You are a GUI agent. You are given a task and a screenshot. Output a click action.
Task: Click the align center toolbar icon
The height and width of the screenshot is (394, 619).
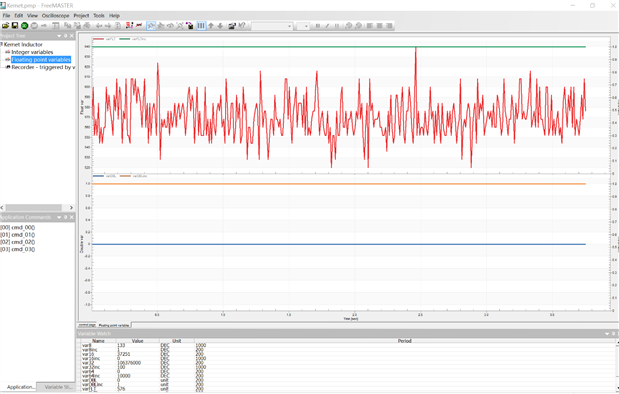point(379,26)
